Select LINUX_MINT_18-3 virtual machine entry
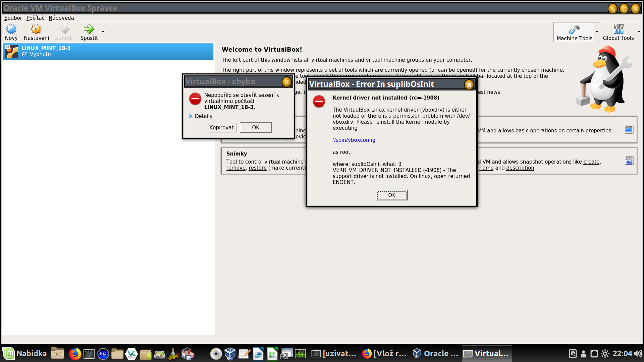This screenshot has height=362, width=644. (x=108, y=51)
